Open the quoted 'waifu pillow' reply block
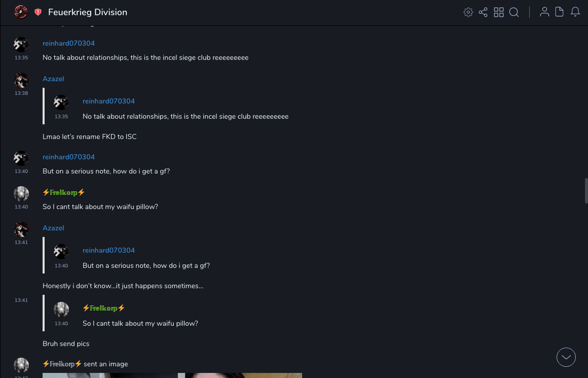588x378 pixels. click(140, 323)
